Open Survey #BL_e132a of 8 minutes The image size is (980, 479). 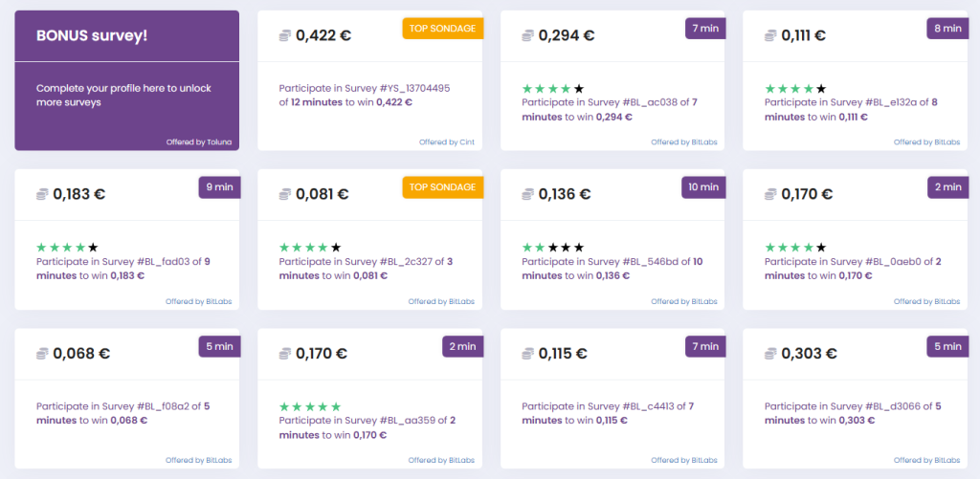click(851, 109)
